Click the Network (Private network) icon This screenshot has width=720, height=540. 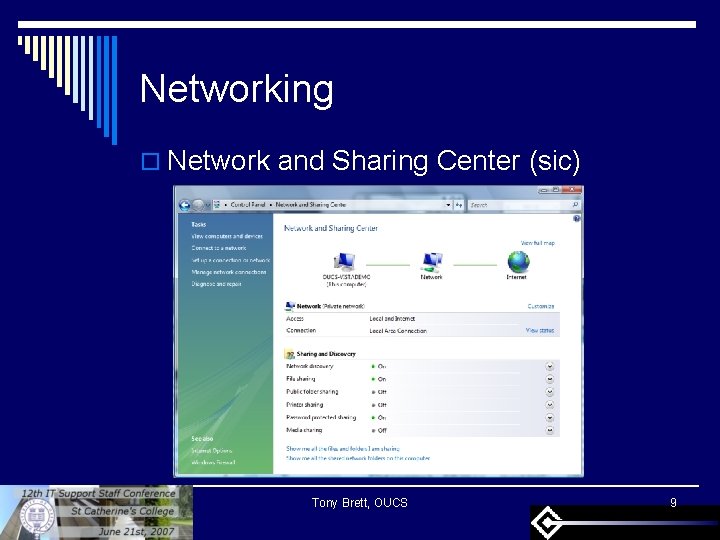click(x=290, y=306)
